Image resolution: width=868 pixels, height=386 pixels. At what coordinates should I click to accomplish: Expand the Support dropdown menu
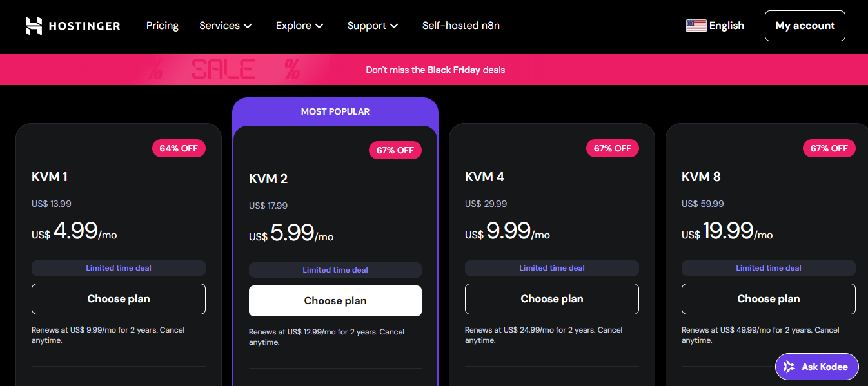[x=373, y=26]
